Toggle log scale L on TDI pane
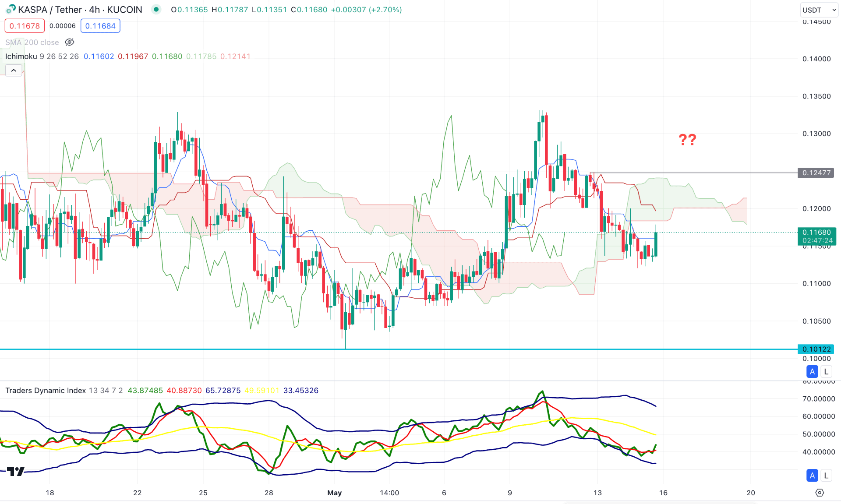 826,475
